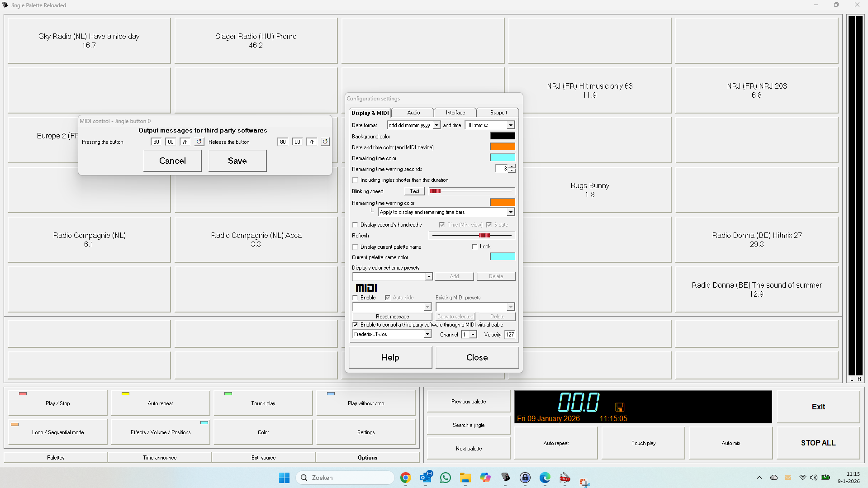Viewport: 868px width, 488px height.
Task: Check Display current palette name
Action: (355, 246)
